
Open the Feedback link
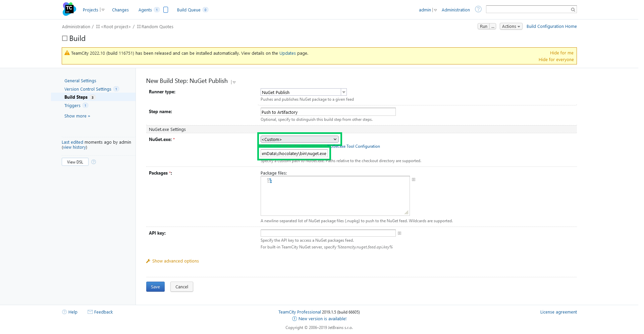tap(104, 312)
